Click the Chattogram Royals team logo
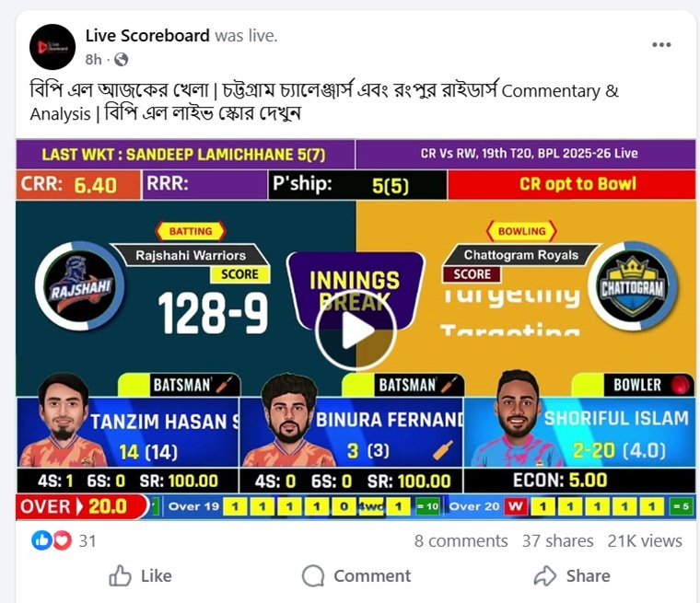Image resolution: width=700 pixels, height=603 pixels. pos(633,285)
